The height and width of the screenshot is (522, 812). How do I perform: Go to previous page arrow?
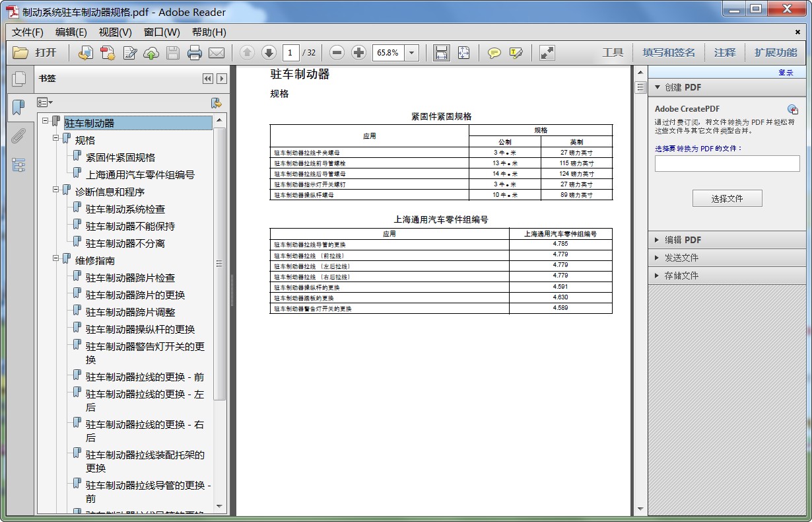coord(247,53)
